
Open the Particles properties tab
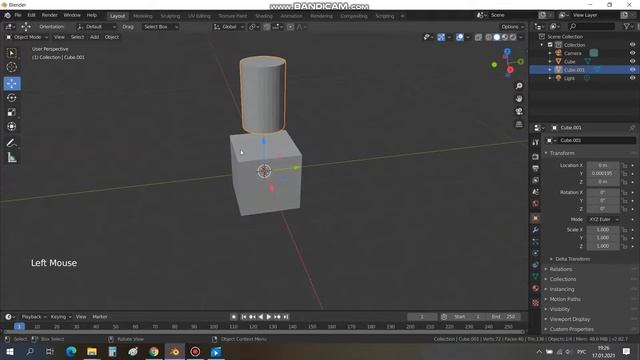pyautogui.click(x=536, y=242)
